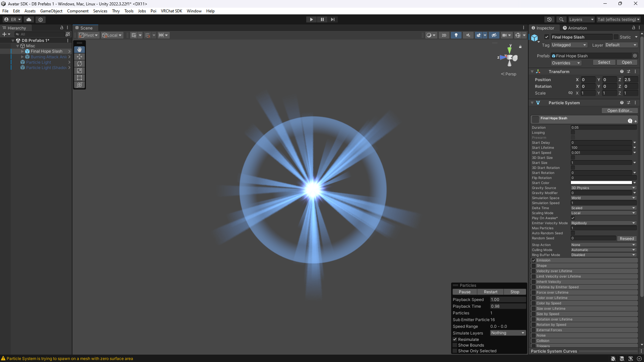
Task: Toggle 2D view mode in Scene
Action: (444, 35)
